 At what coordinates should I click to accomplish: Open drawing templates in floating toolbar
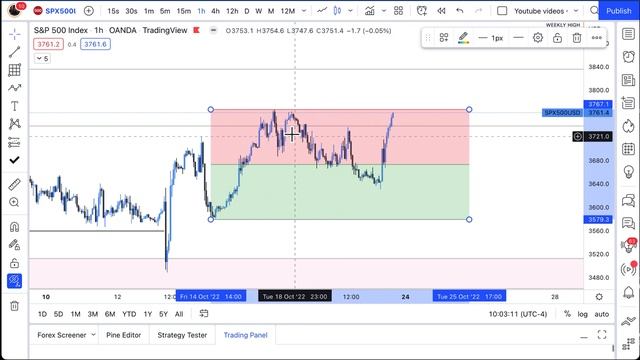point(444,38)
